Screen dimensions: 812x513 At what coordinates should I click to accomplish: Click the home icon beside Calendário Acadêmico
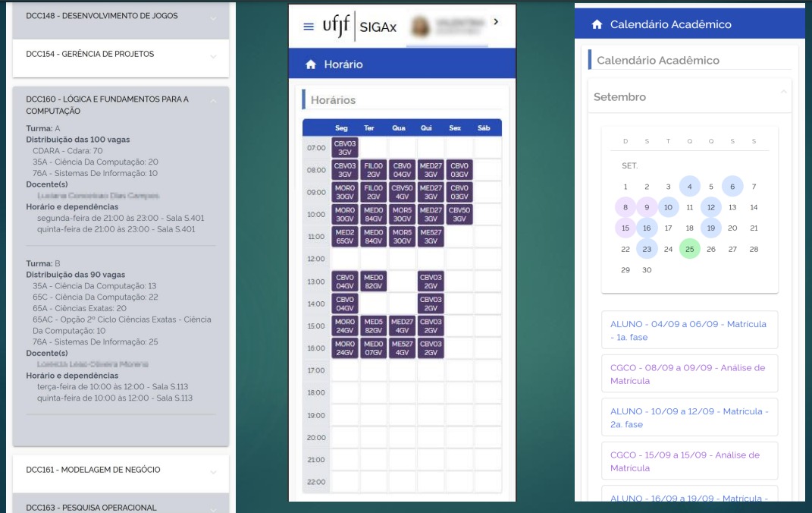[x=597, y=25]
